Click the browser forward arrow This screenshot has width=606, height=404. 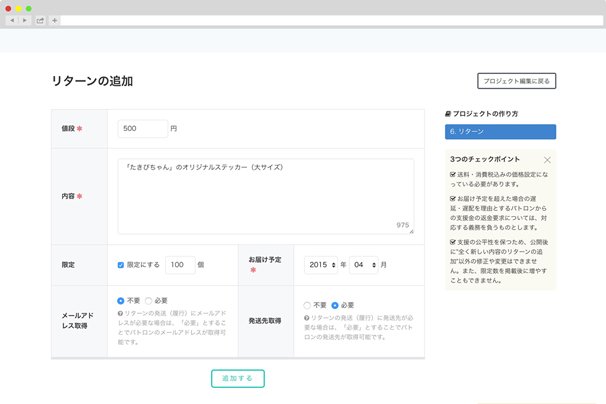[x=25, y=20]
